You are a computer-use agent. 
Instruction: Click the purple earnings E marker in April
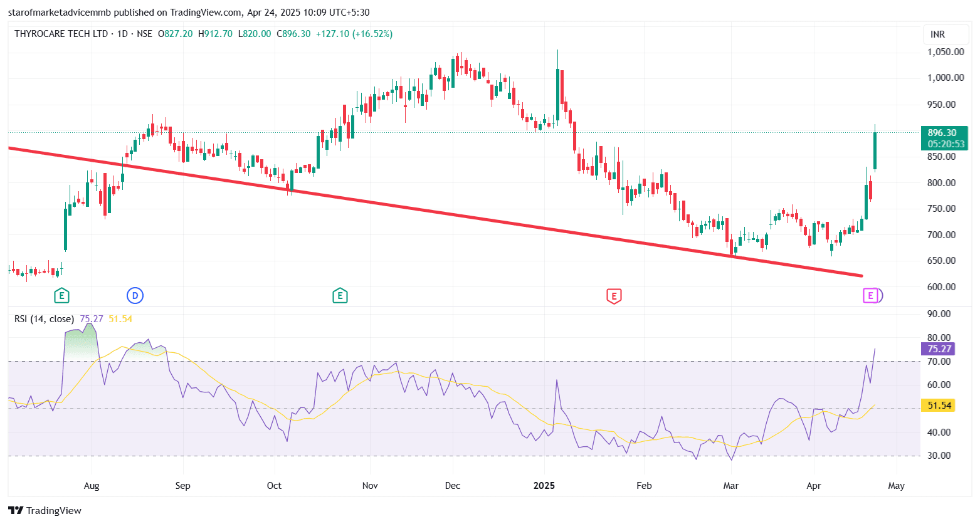click(x=870, y=295)
